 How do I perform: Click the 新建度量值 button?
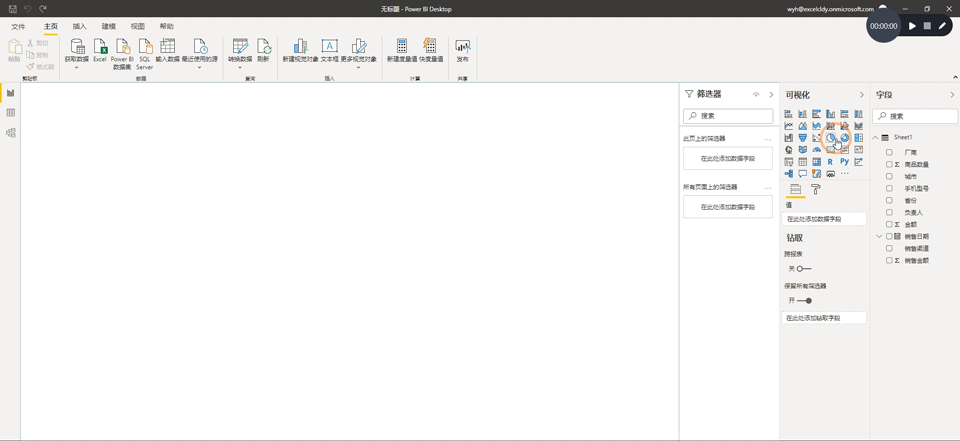pyautogui.click(x=402, y=50)
